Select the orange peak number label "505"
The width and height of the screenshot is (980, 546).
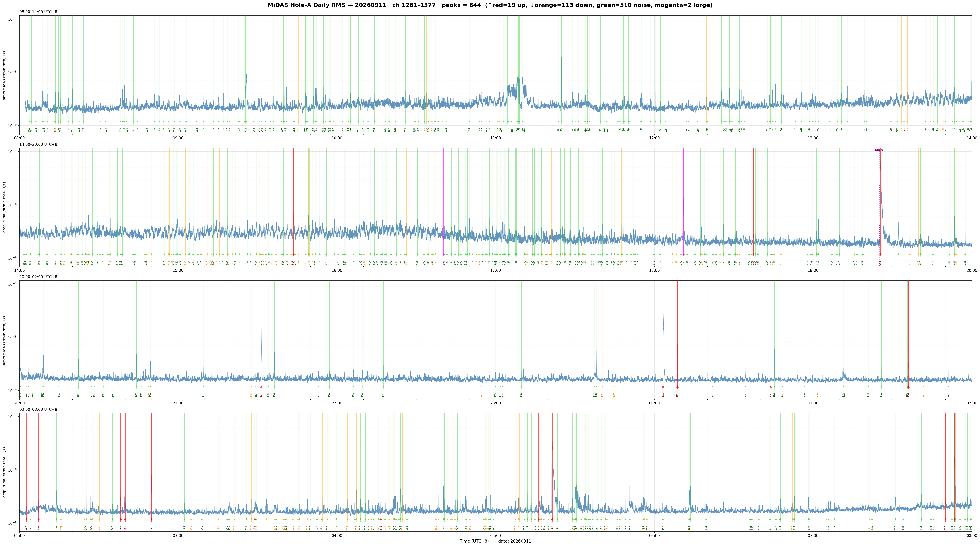coord(191,528)
